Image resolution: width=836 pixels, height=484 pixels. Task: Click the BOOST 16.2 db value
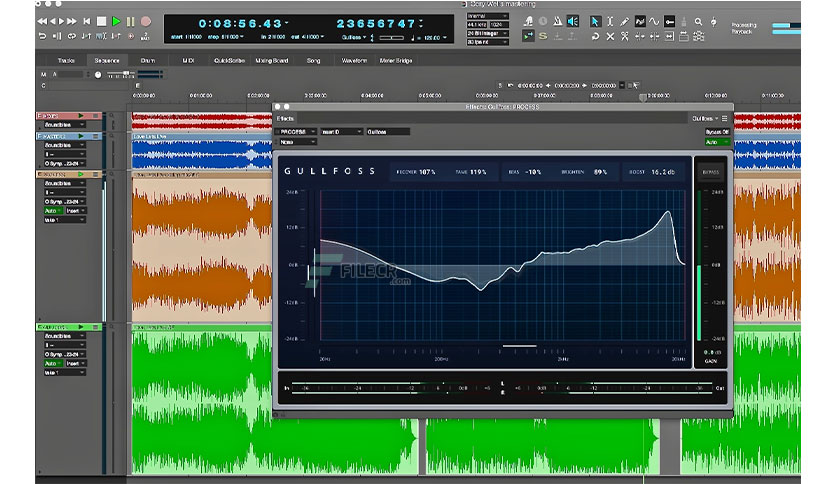pos(663,172)
